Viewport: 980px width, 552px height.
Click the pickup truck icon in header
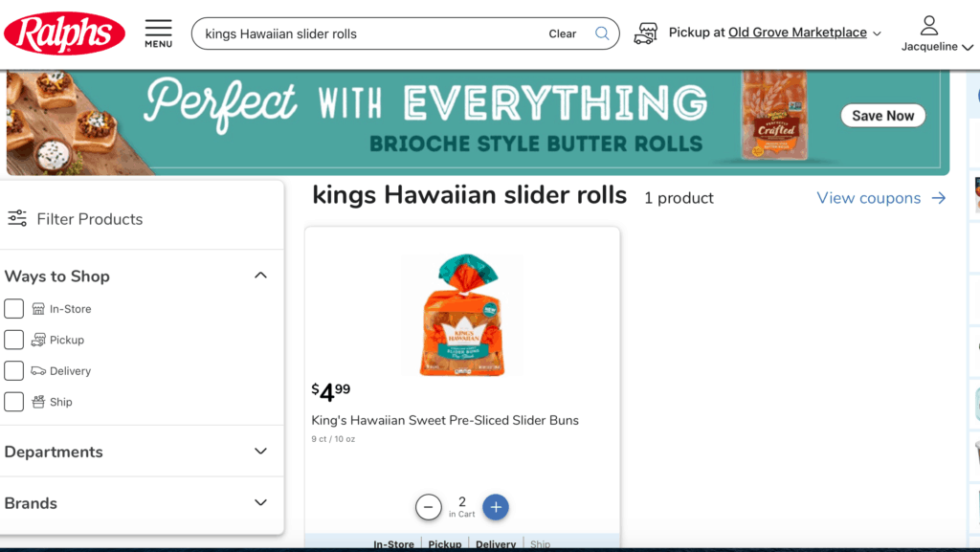pyautogui.click(x=646, y=33)
